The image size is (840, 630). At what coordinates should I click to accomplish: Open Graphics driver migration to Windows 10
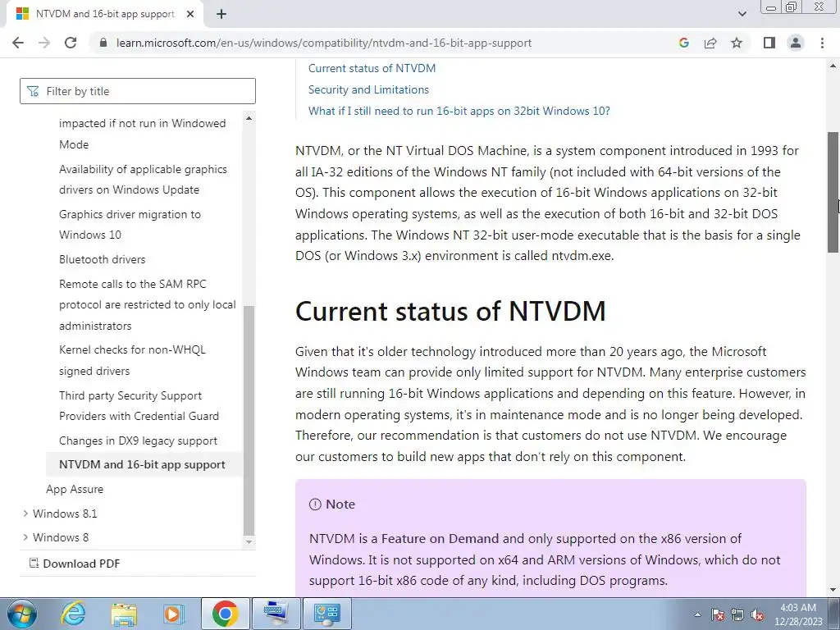130,225
